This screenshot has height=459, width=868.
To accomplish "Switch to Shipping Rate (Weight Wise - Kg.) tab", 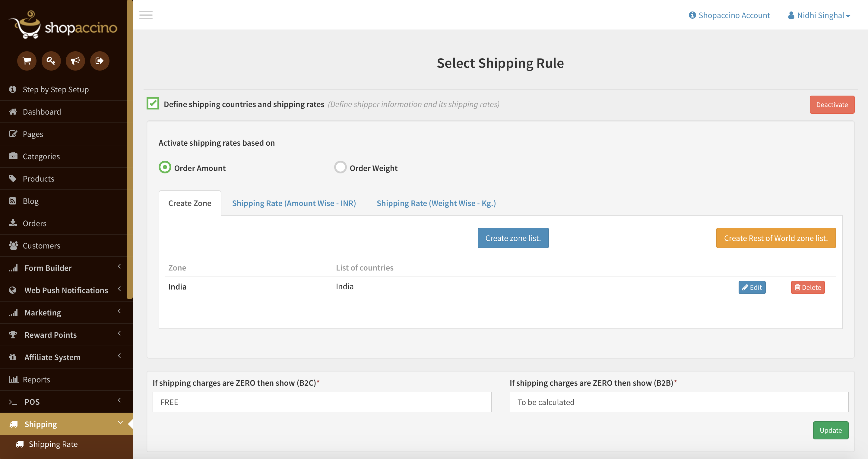I will click(436, 203).
